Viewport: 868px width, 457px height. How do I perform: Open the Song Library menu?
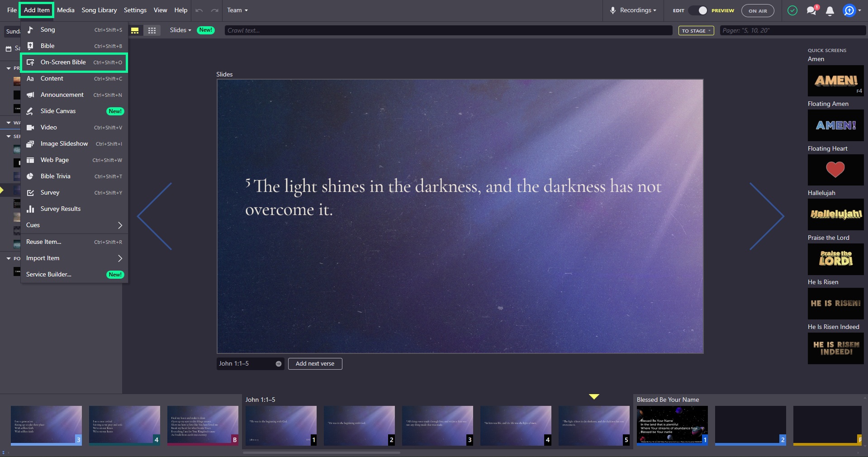pyautogui.click(x=99, y=10)
